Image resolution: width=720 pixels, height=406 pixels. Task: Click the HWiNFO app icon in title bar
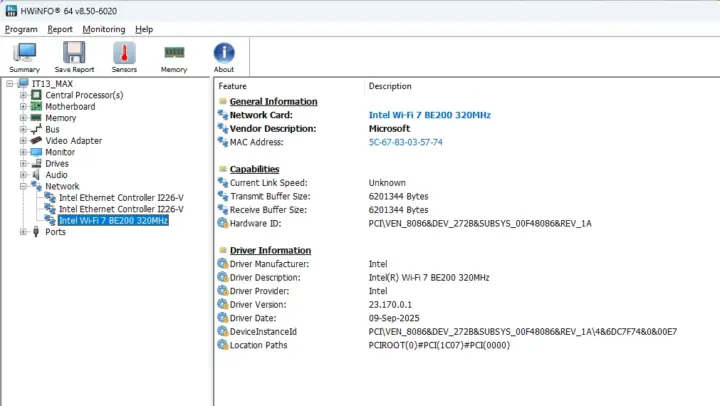(x=11, y=11)
